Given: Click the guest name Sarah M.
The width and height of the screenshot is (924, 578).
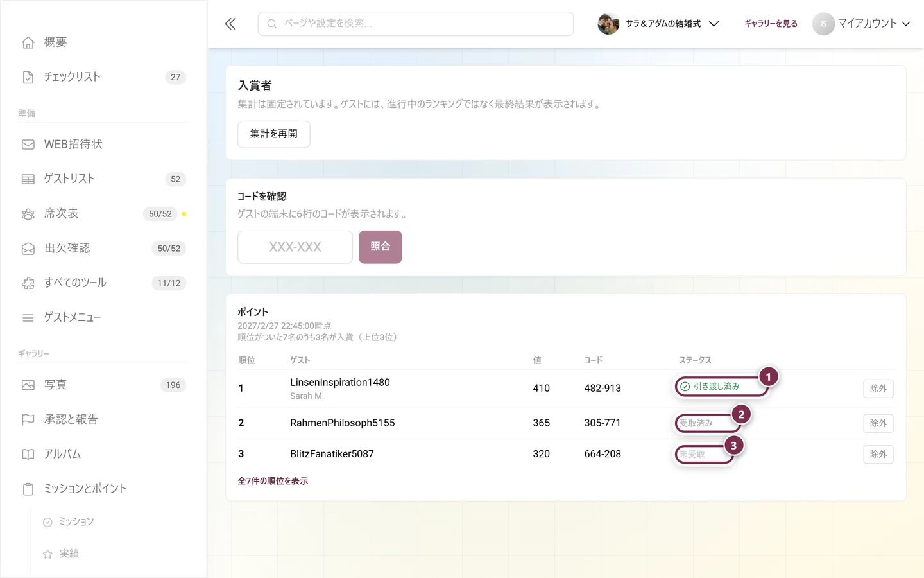Looking at the screenshot, I should click(x=307, y=396).
